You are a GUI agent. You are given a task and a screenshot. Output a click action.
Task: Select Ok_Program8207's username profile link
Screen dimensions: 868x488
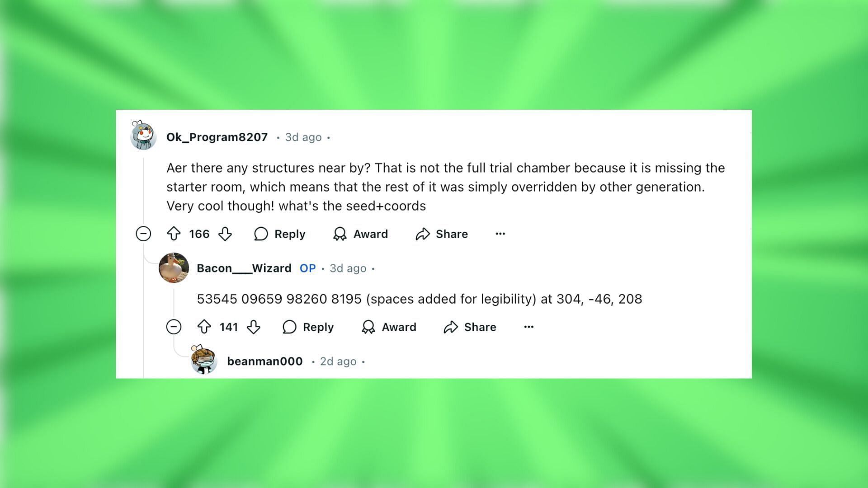click(x=216, y=136)
